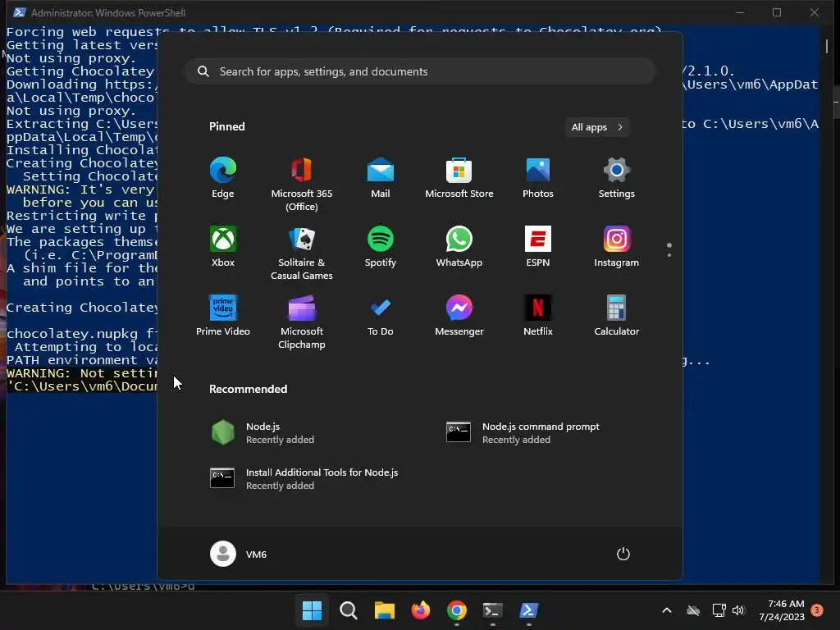The height and width of the screenshot is (630, 840).
Task: Open the clock and date flyout
Action: [x=782, y=610]
